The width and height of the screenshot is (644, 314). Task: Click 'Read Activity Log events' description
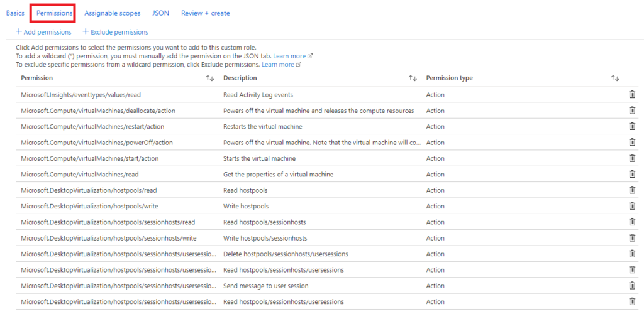[258, 95]
